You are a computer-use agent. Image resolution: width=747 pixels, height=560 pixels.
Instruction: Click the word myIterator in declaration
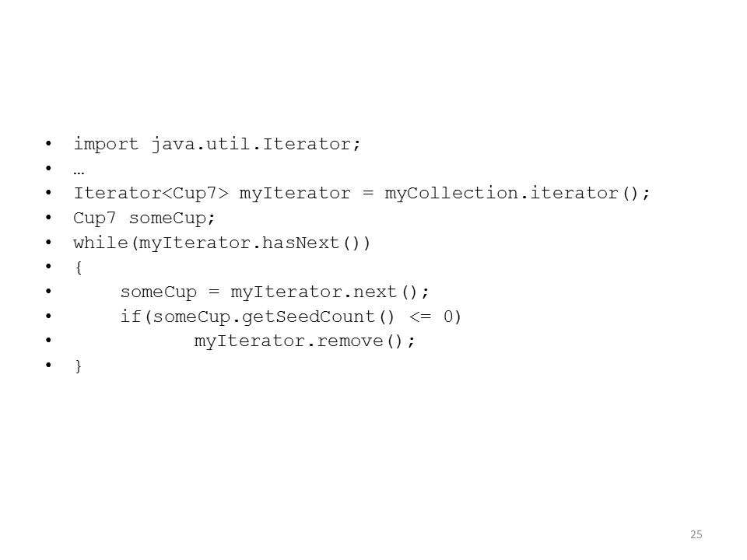click(295, 194)
